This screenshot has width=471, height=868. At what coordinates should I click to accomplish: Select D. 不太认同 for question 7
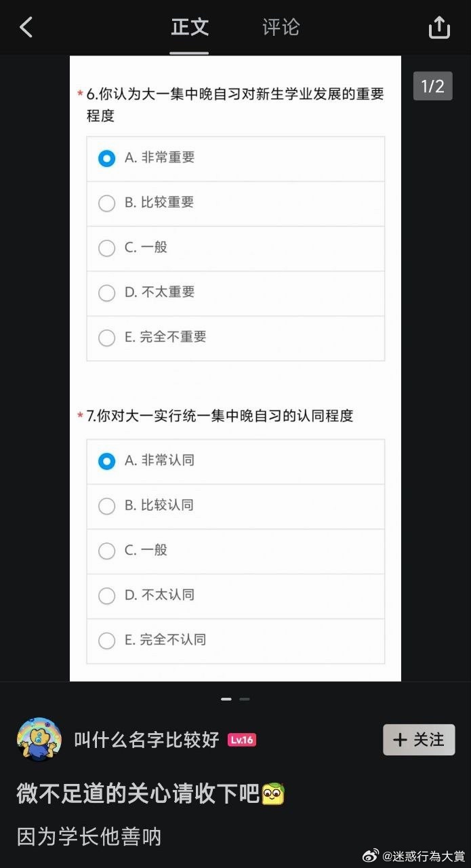click(x=106, y=595)
